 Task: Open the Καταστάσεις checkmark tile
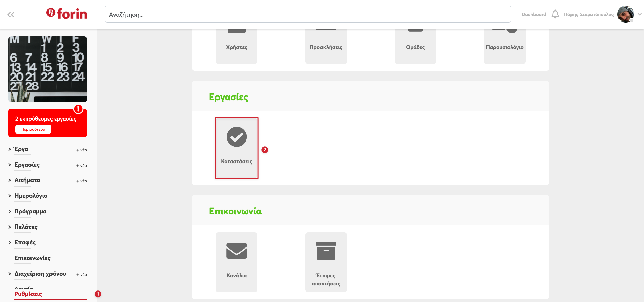pos(236,148)
